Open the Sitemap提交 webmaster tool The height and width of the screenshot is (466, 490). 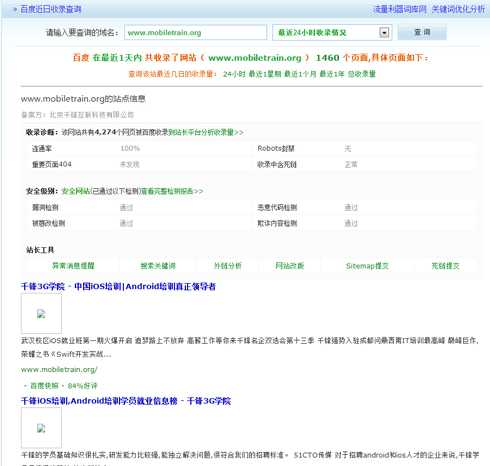(x=367, y=266)
